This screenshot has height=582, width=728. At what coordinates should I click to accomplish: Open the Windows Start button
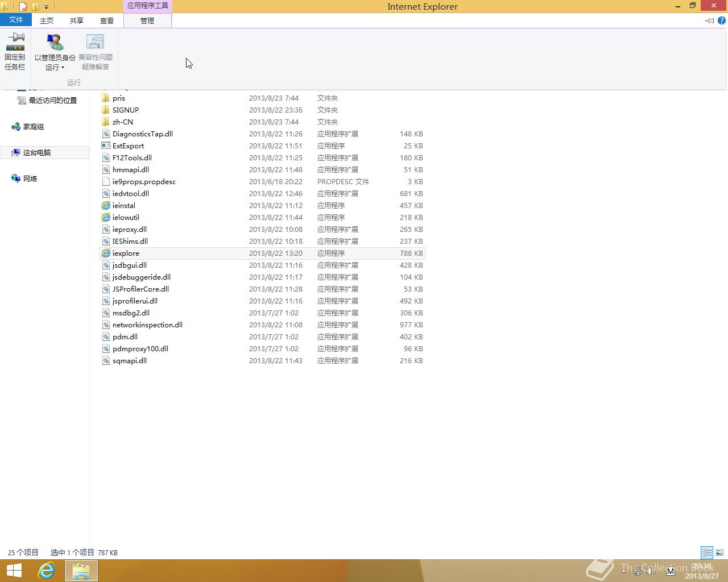pyautogui.click(x=14, y=571)
